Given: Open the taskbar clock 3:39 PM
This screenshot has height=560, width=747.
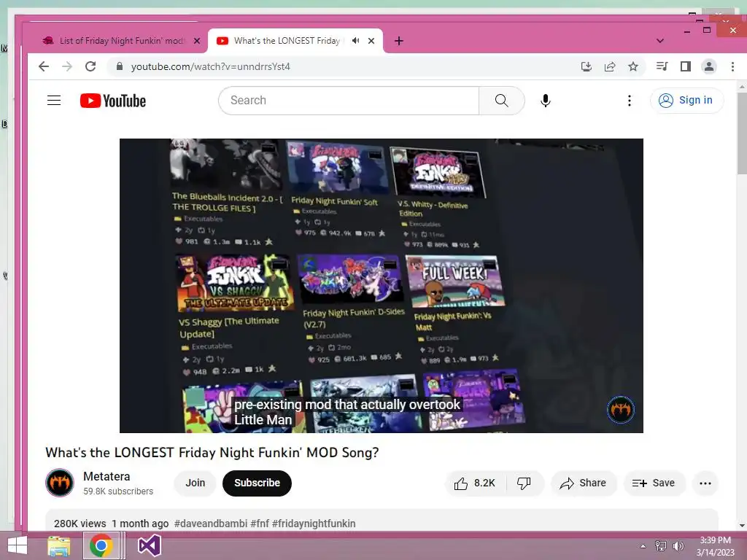Looking at the screenshot, I should 715,546.
